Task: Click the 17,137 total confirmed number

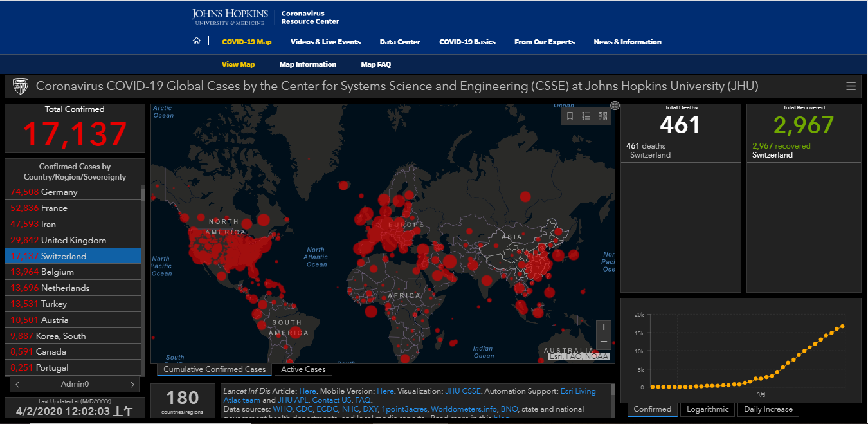Action: tap(75, 134)
